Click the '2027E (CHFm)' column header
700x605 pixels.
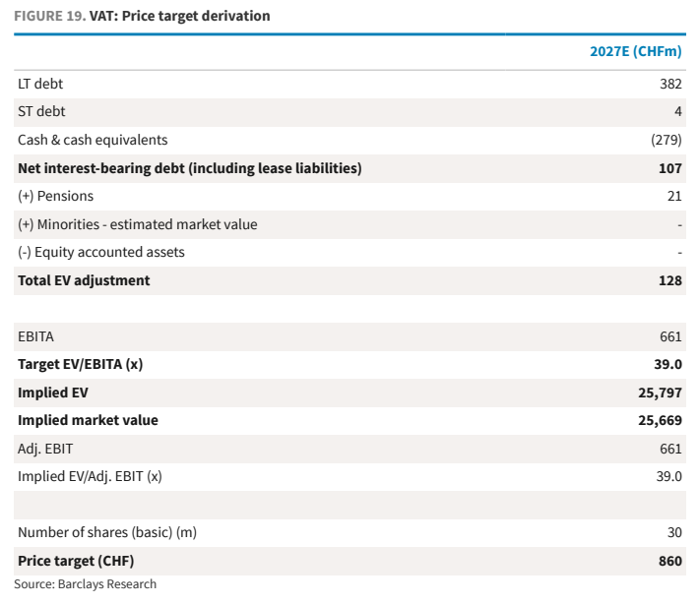click(x=636, y=51)
